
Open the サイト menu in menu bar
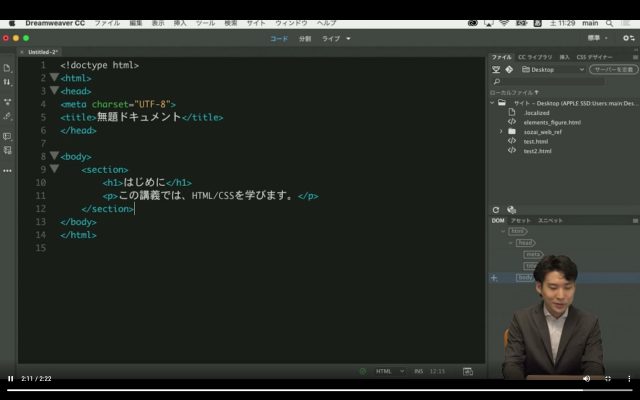pyautogui.click(x=256, y=23)
